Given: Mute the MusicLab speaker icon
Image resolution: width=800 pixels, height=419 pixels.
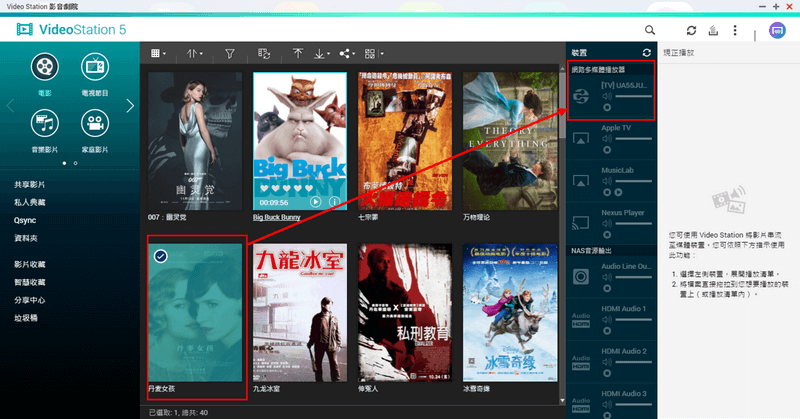Looking at the screenshot, I should pos(607,181).
